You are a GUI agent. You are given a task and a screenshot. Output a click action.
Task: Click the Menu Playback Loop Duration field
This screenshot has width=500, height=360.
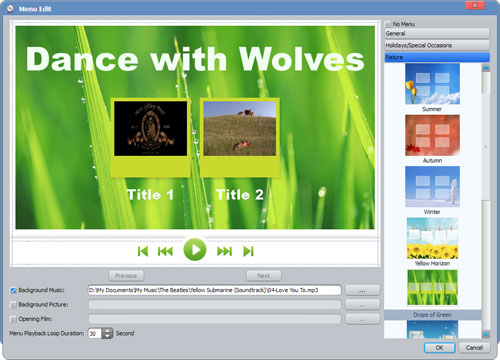point(95,333)
